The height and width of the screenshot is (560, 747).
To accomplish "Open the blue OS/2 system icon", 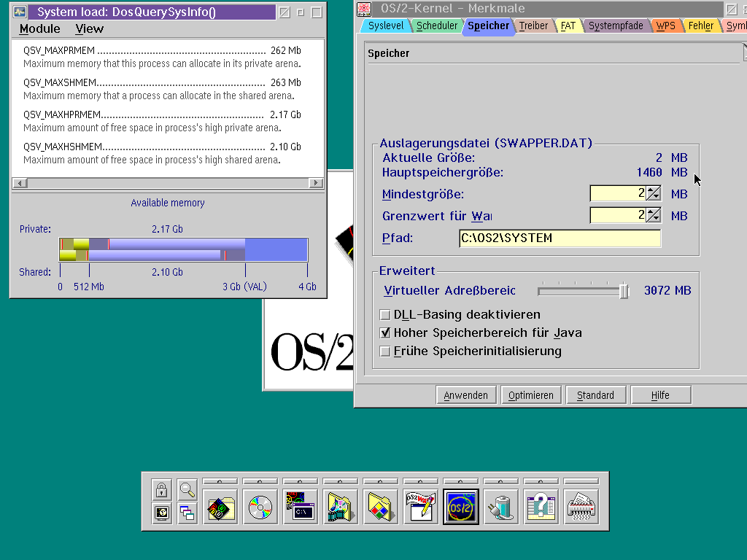I will click(461, 507).
